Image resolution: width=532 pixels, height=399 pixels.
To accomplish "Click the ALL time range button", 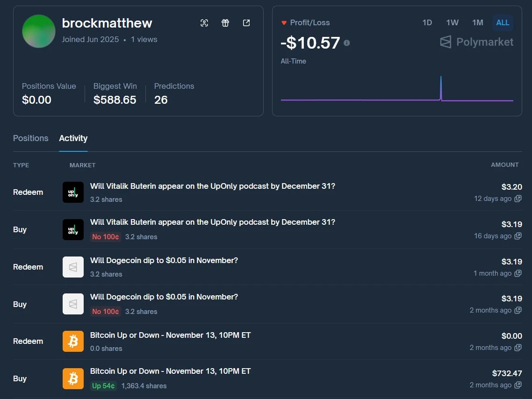I will (503, 22).
